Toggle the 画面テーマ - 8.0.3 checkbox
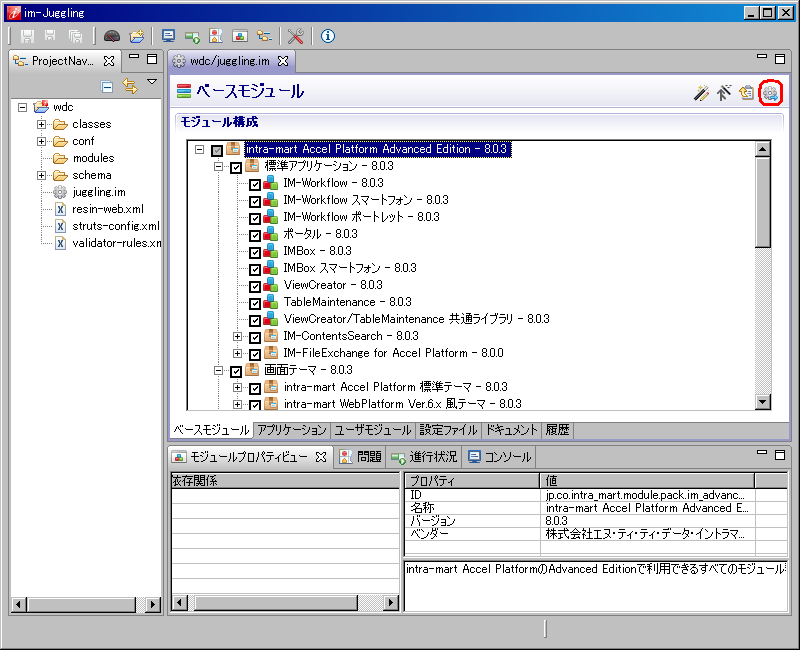 coord(236,371)
